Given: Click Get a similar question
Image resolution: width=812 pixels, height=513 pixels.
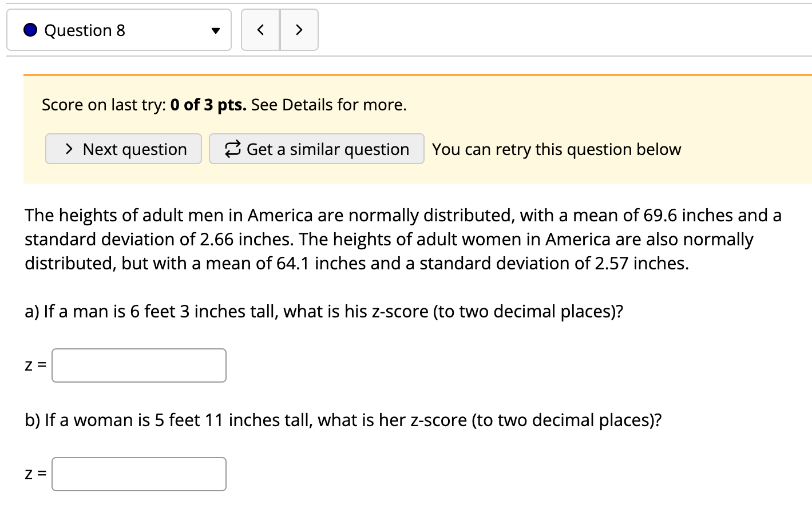Looking at the screenshot, I should pyautogui.click(x=316, y=149).
